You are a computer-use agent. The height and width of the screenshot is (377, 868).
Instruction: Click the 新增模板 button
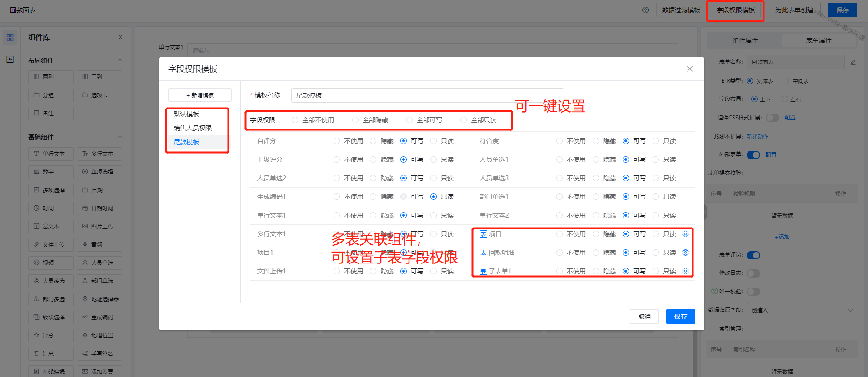[x=200, y=95]
